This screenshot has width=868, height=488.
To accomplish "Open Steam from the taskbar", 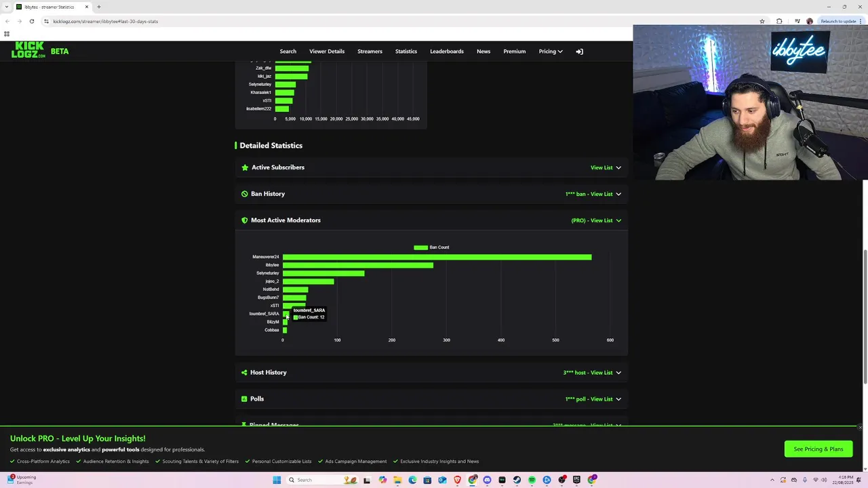I will pos(517,480).
